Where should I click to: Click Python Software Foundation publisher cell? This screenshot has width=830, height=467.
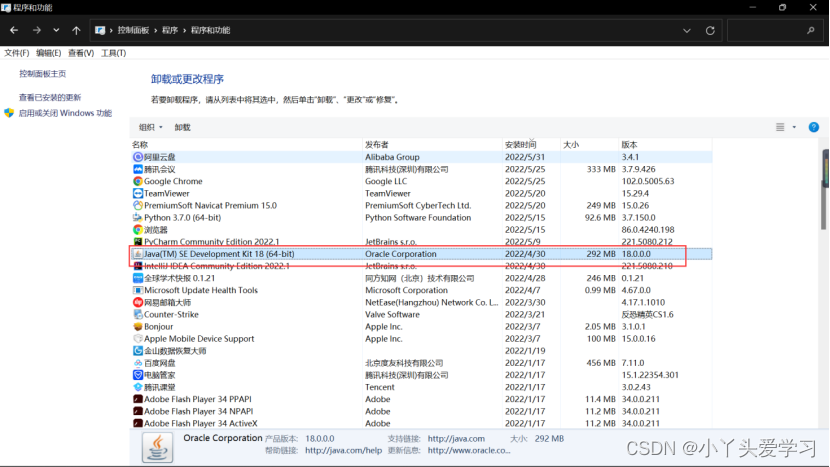pyautogui.click(x=418, y=218)
